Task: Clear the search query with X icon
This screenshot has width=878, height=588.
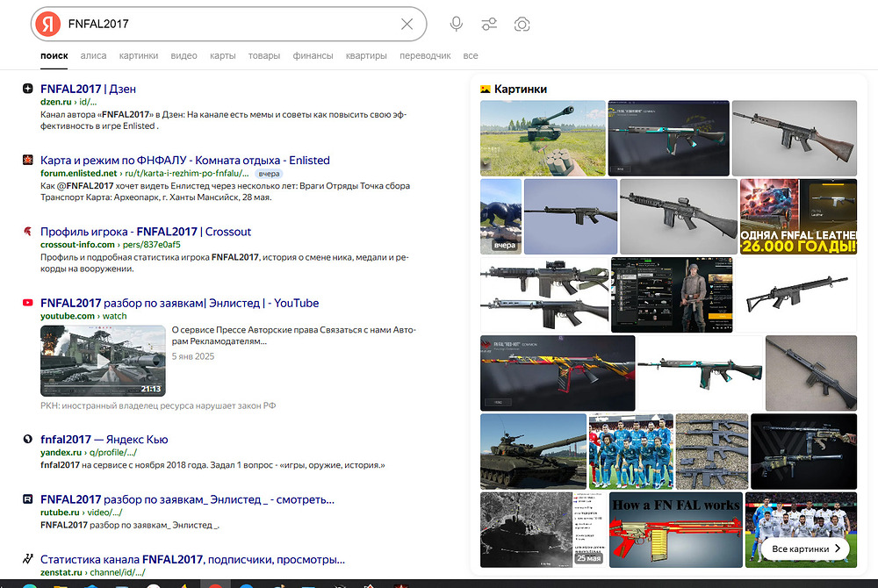Action: [407, 24]
